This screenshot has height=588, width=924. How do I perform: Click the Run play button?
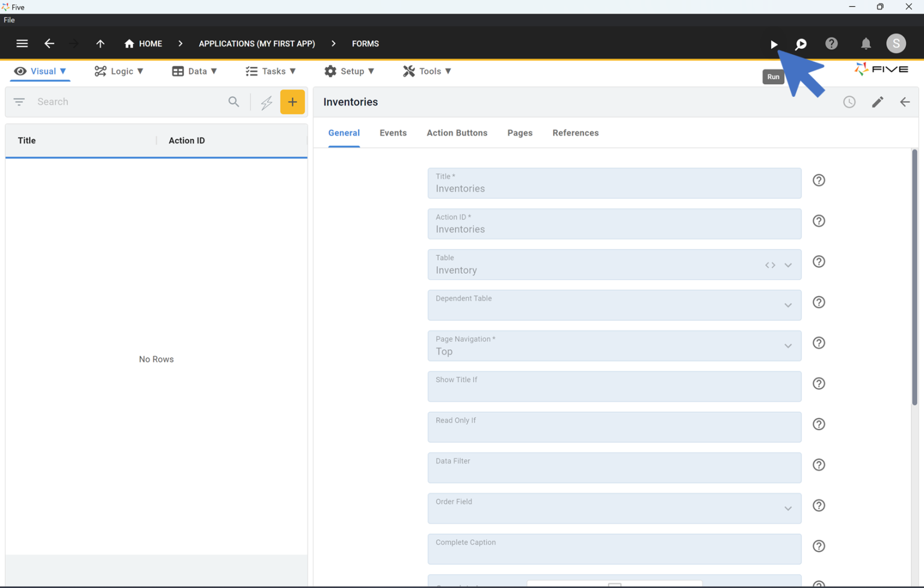point(774,44)
